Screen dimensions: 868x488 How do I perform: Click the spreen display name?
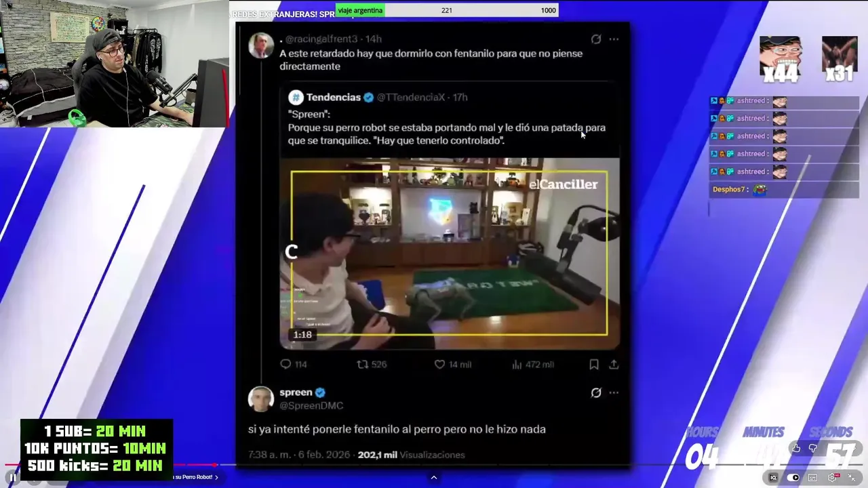(x=296, y=392)
